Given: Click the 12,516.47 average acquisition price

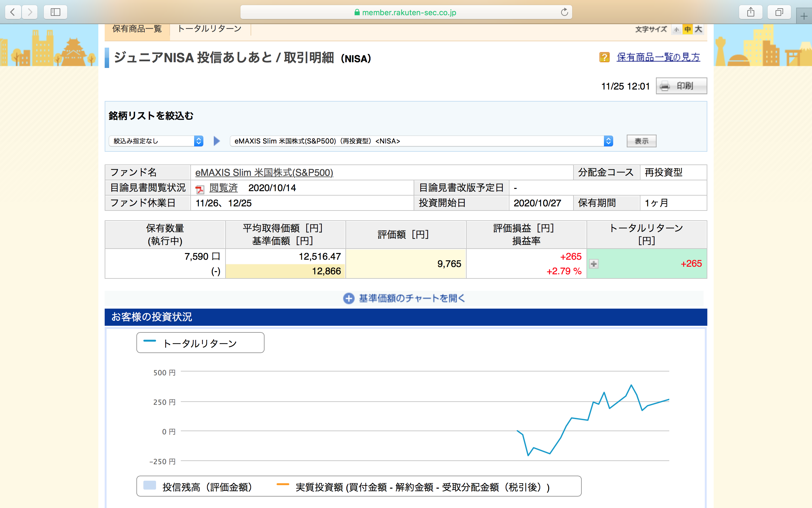Looking at the screenshot, I should [x=320, y=257].
